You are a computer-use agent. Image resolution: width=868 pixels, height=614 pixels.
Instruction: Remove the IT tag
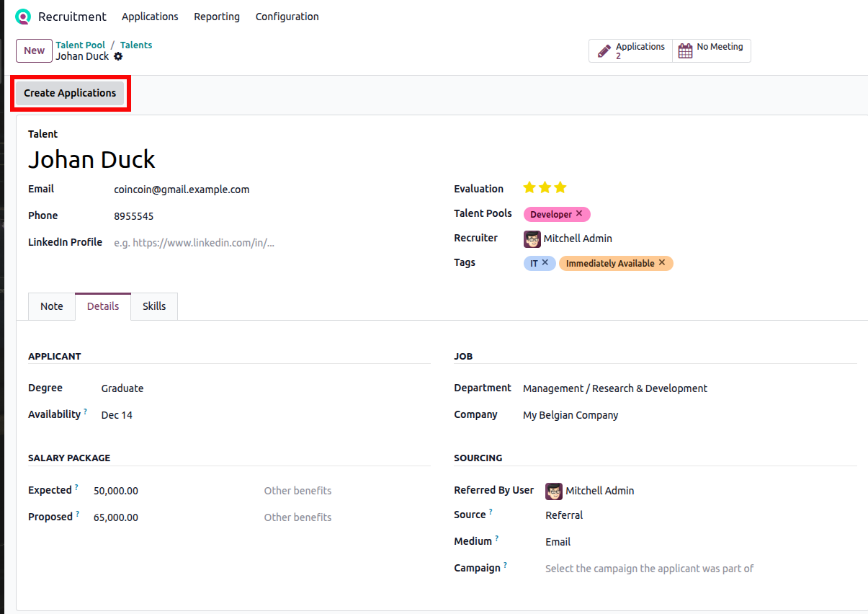point(545,263)
